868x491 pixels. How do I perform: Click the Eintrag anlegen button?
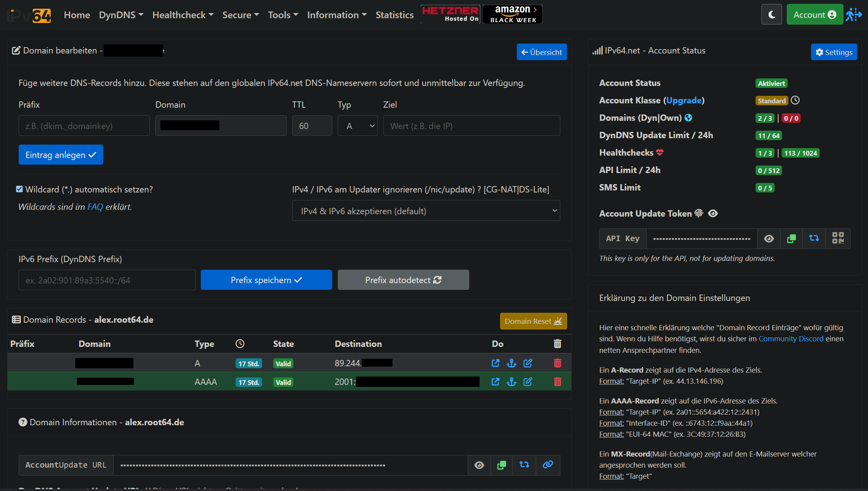(x=61, y=155)
